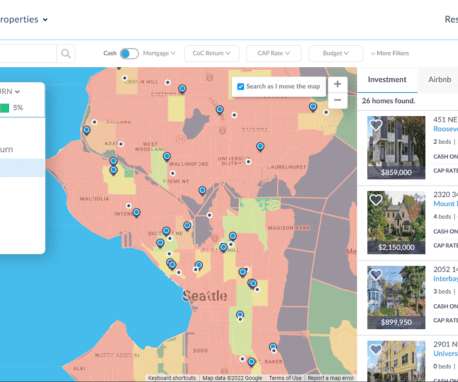Open More Filters
Screen dimensions: 458x382
point(390,53)
